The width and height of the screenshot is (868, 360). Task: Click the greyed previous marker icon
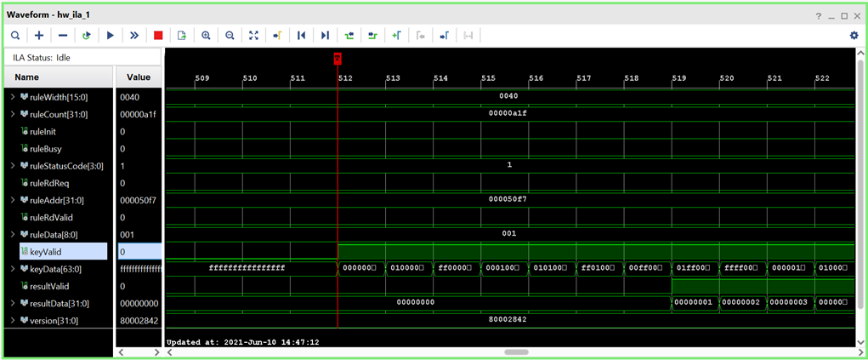(420, 36)
